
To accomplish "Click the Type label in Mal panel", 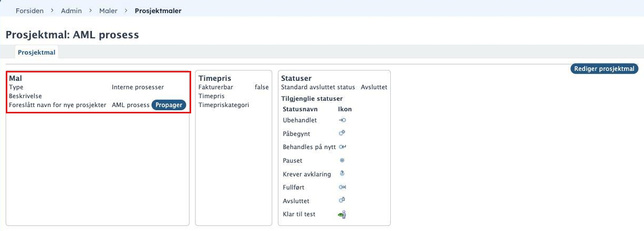I will [16, 87].
